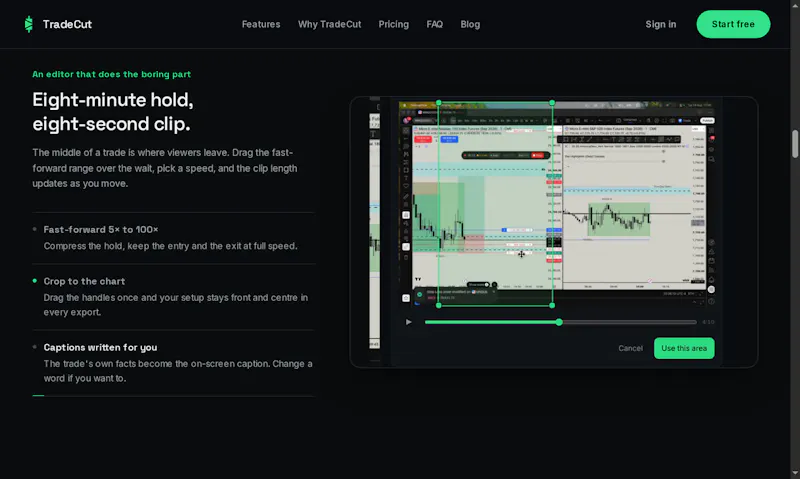Click the white Publish button in the recording
The image size is (800, 479).
pyautogui.click(x=707, y=120)
